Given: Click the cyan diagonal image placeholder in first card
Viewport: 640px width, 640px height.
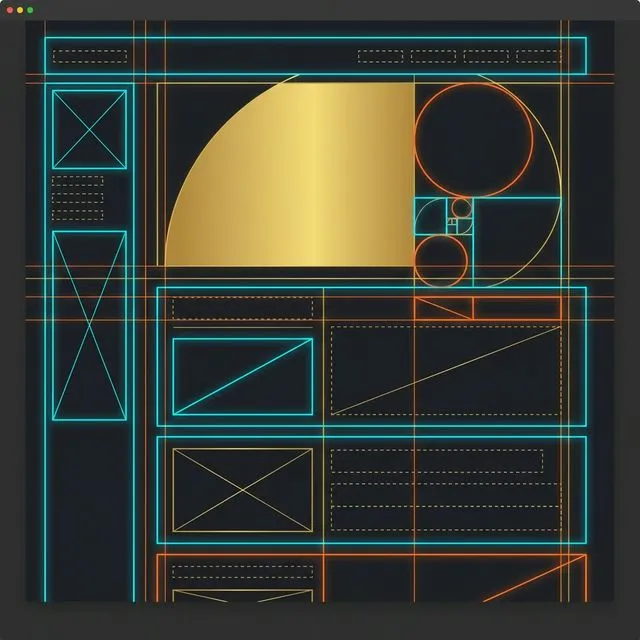Looking at the screenshot, I should coord(242,376).
